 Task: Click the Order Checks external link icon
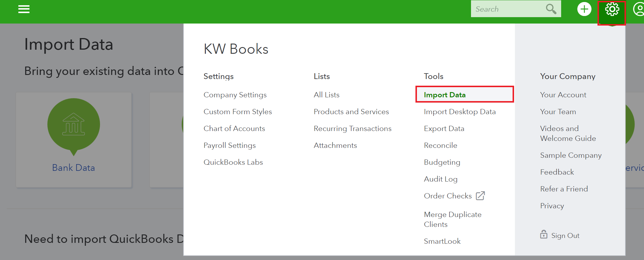(480, 196)
